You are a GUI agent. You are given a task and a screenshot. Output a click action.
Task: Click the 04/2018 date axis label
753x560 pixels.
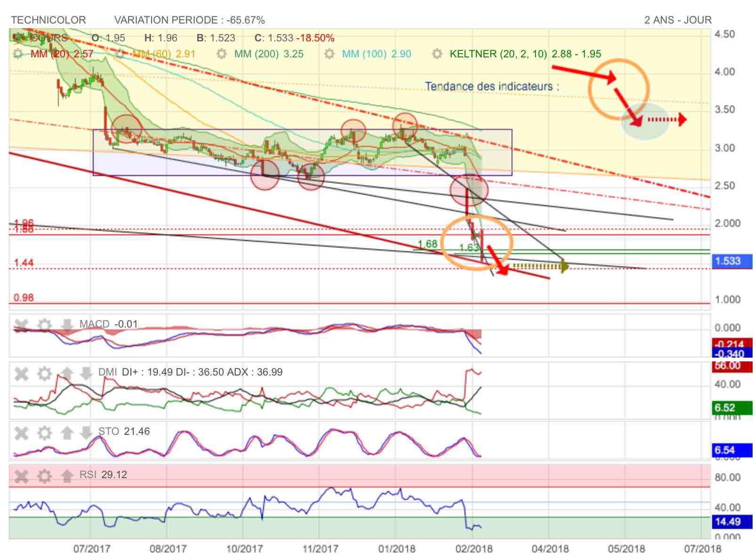click(x=550, y=549)
